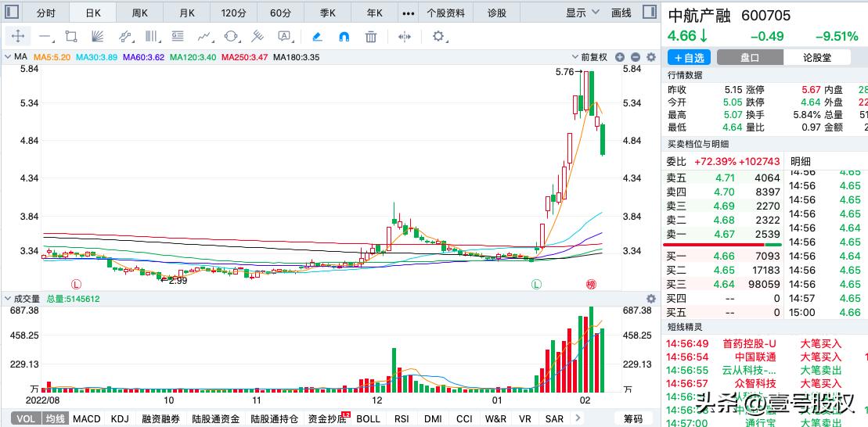Select the wave line drawing tool

205,37
